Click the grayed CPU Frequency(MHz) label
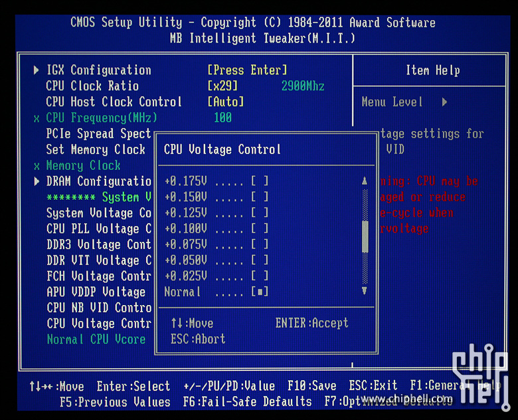Image resolution: width=518 pixels, height=420 pixels. (x=102, y=118)
